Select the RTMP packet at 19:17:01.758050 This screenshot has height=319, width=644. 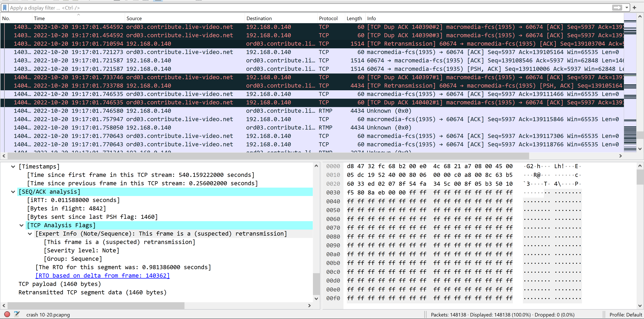[x=312, y=128]
